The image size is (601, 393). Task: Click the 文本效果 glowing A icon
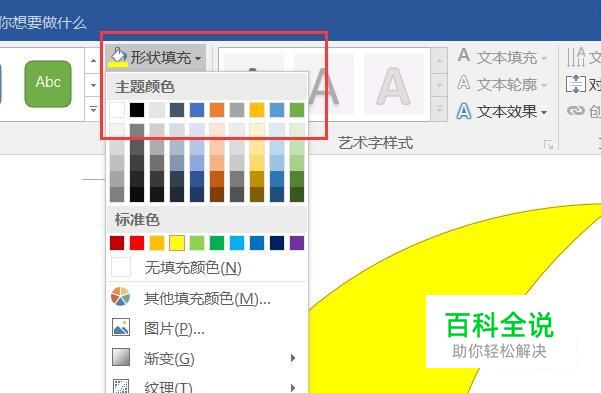point(464,111)
